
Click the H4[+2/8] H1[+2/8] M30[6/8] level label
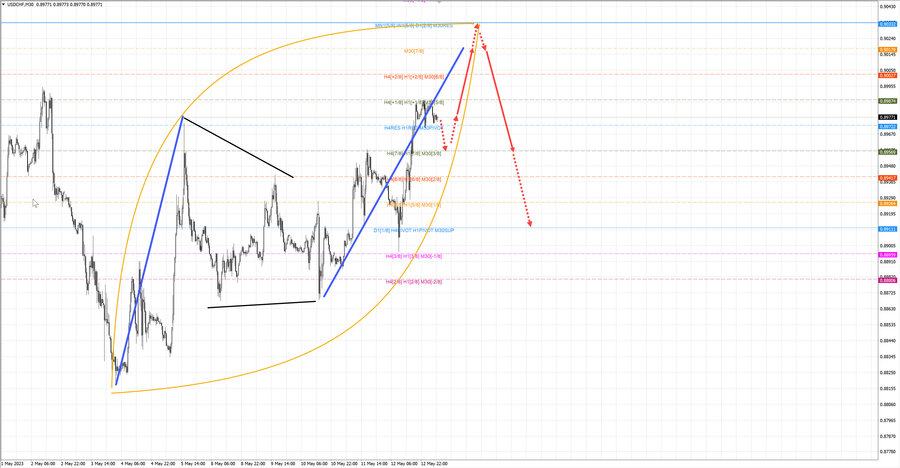414,76
